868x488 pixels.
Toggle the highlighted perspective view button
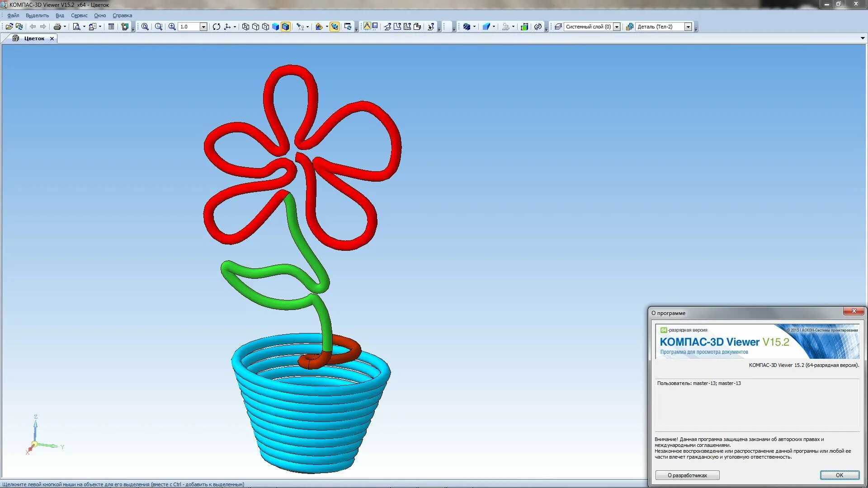[335, 27]
